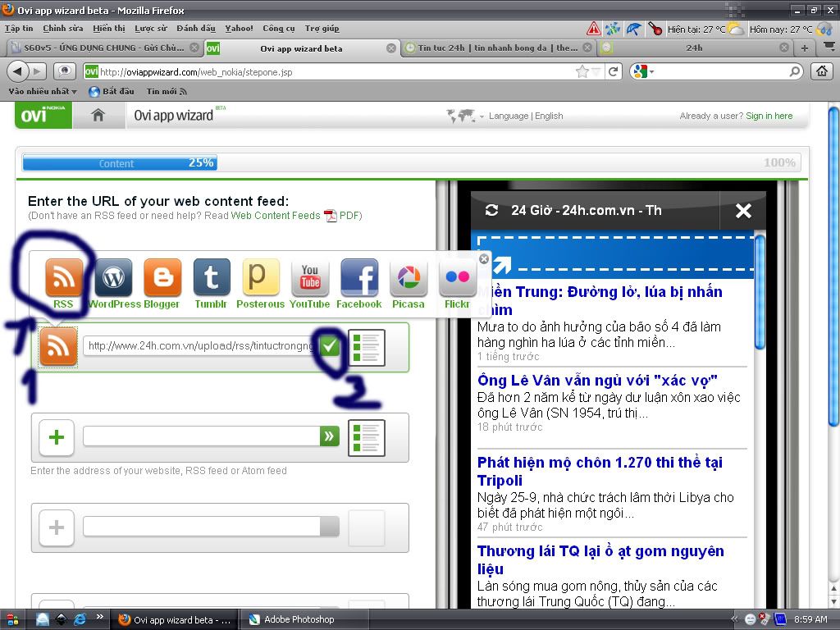Launch Internet Explorer from the quick launch

pos(80,619)
